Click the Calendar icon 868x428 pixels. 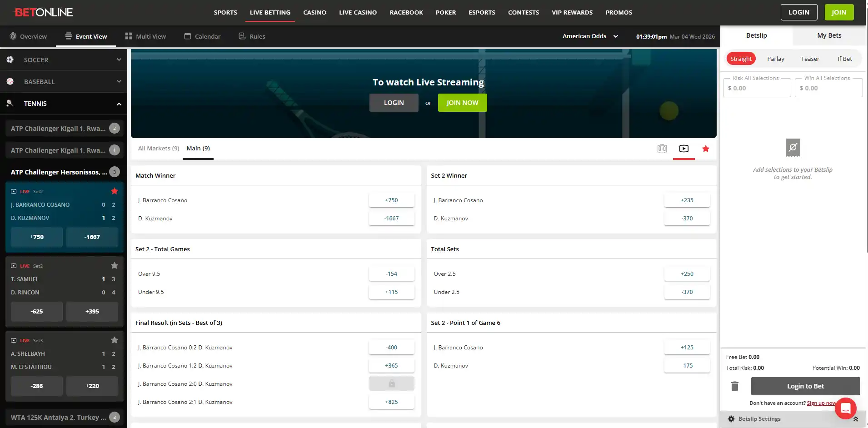(188, 36)
